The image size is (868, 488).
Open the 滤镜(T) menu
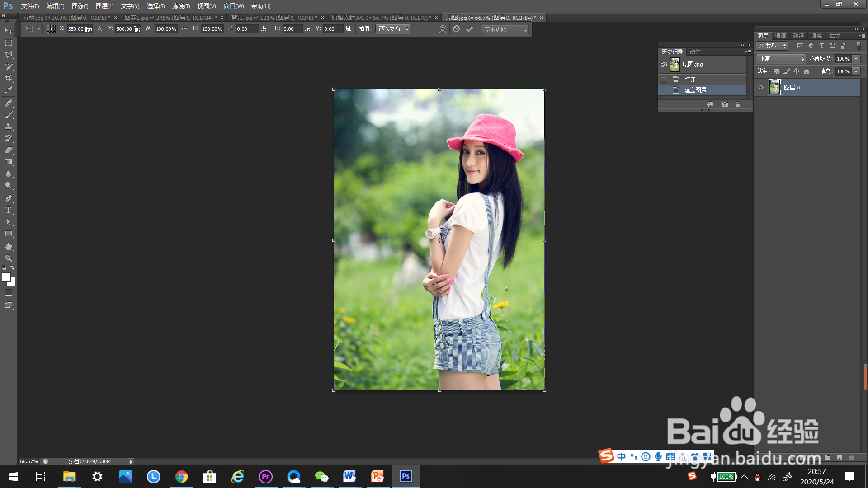coord(181,6)
